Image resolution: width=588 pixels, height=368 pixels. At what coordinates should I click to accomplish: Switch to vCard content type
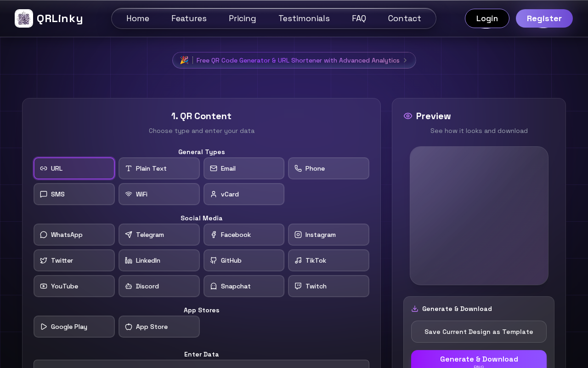[x=244, y=194]
